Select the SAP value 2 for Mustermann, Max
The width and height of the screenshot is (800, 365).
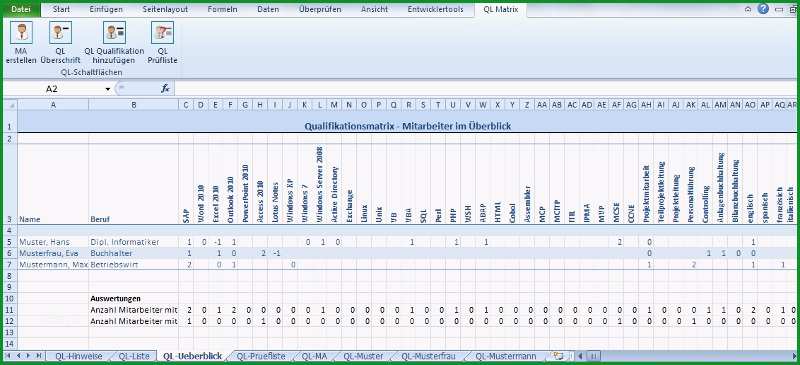186,264
